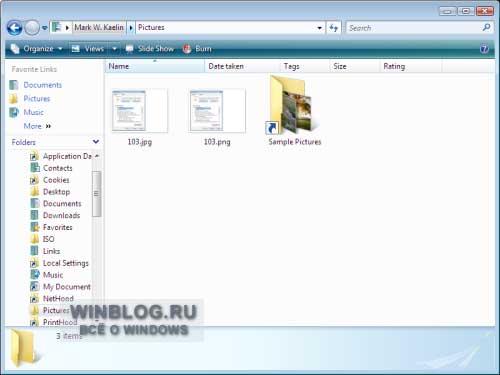Click the Contacts folder icon in tree

[35, 168]
